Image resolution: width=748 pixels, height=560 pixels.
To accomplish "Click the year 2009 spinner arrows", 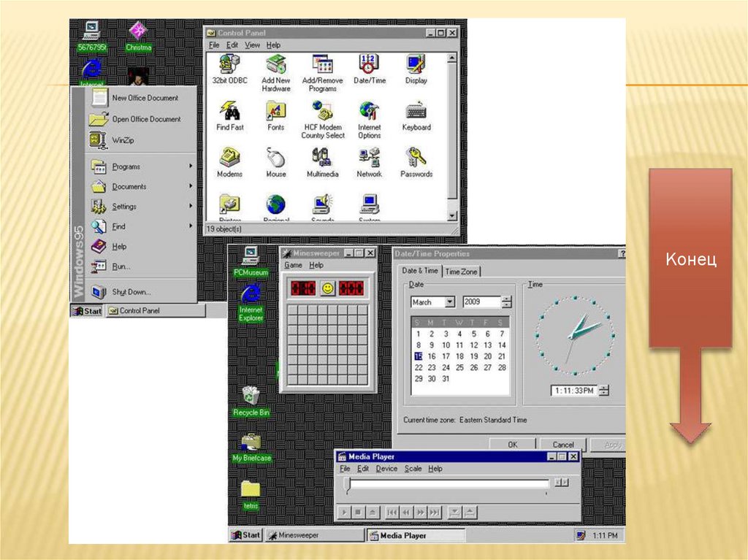I will pyautogui.click(x=507, y=302).
